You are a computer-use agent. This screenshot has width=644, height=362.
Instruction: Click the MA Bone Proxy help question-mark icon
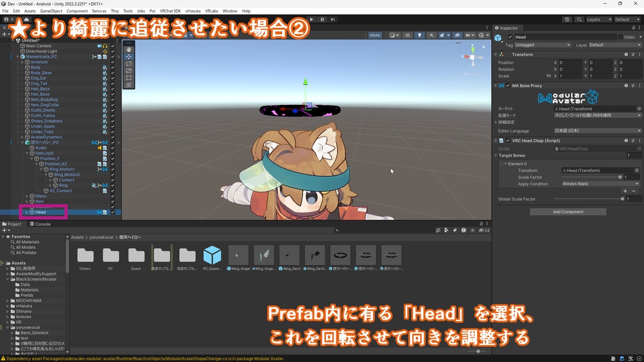pyautogui.click(x=625, y=85)
